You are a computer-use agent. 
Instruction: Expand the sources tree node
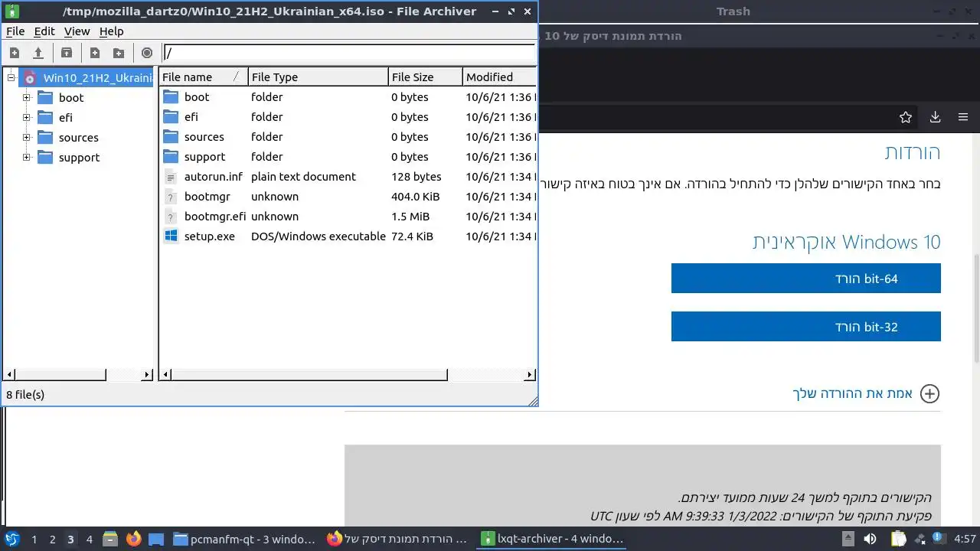click(27, 138)
